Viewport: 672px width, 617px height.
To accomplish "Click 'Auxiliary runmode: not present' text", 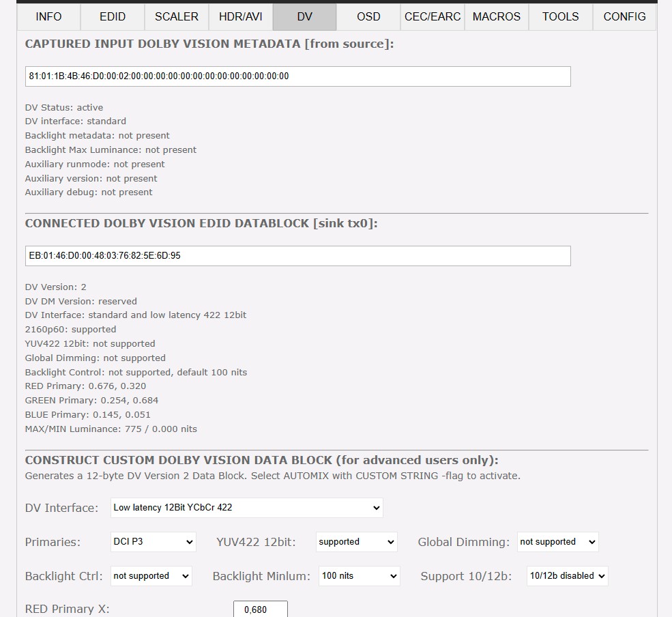I will (95, 164).
